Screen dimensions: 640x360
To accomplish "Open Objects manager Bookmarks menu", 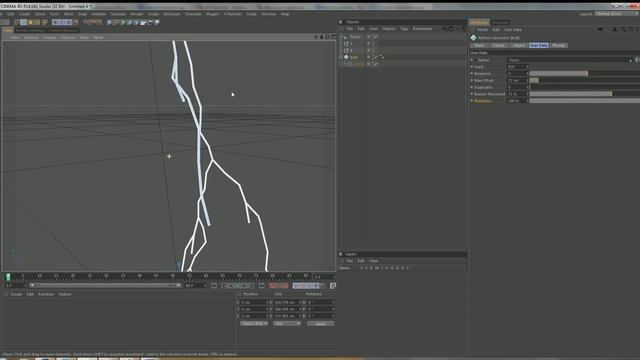I will coord(422,29).
